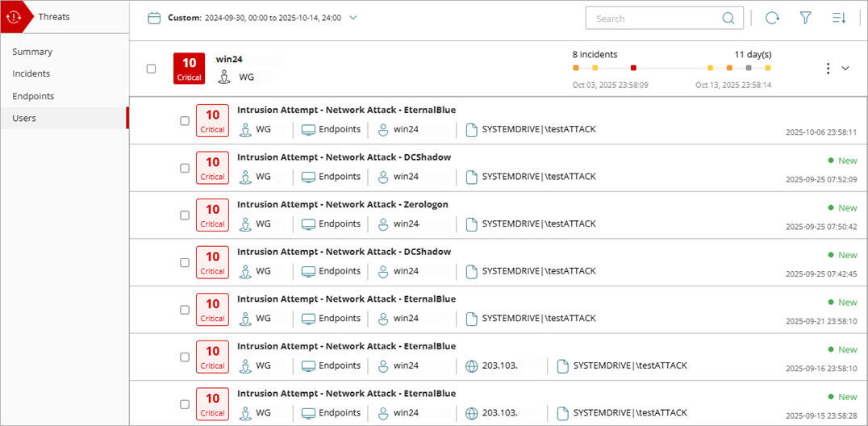
Task: Check the EternalBlue incident dated 2025-09-16
Action: click(185, 357)
